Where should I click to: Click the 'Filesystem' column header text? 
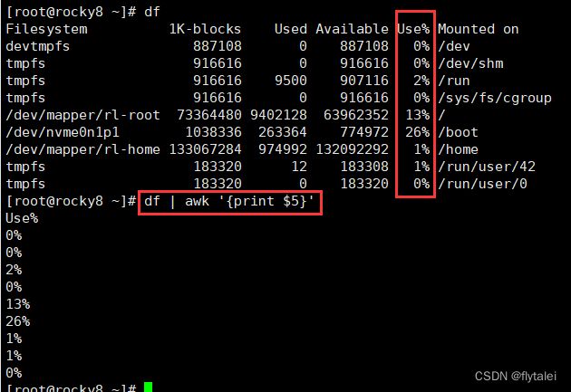tap(46, 29)
